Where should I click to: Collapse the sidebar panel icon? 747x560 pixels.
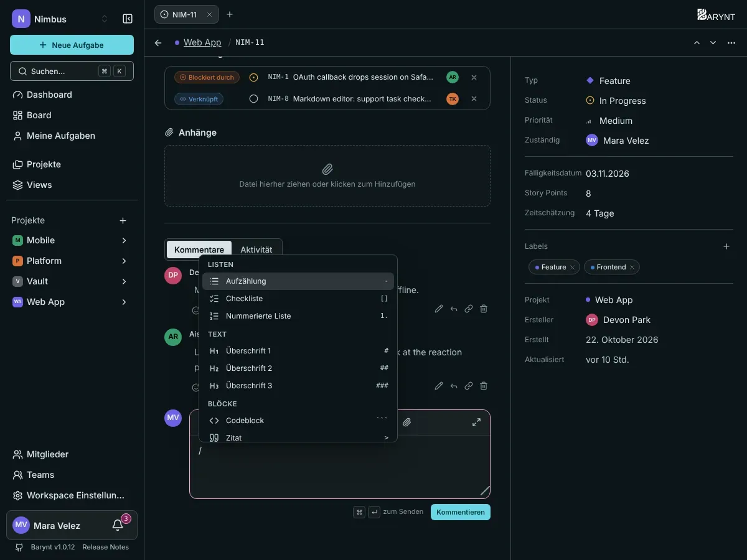(128, 19)
